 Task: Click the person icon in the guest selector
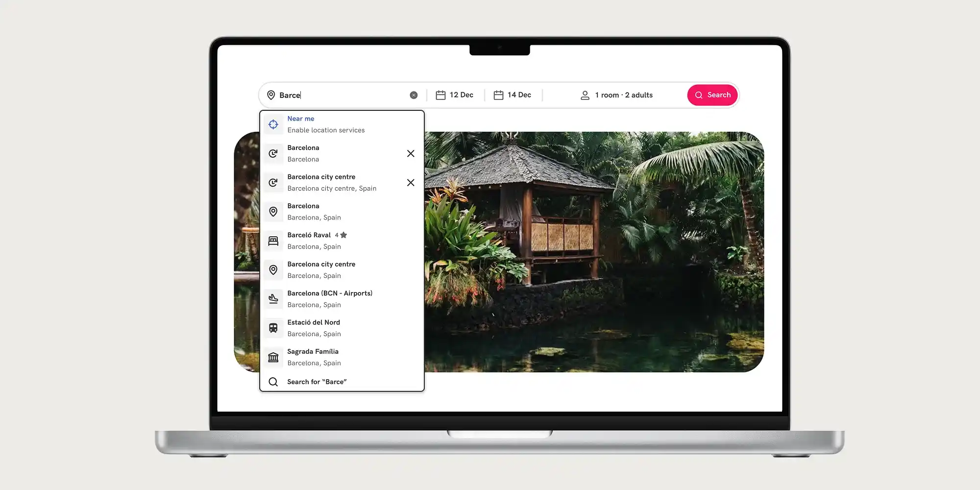coord(585,95)
